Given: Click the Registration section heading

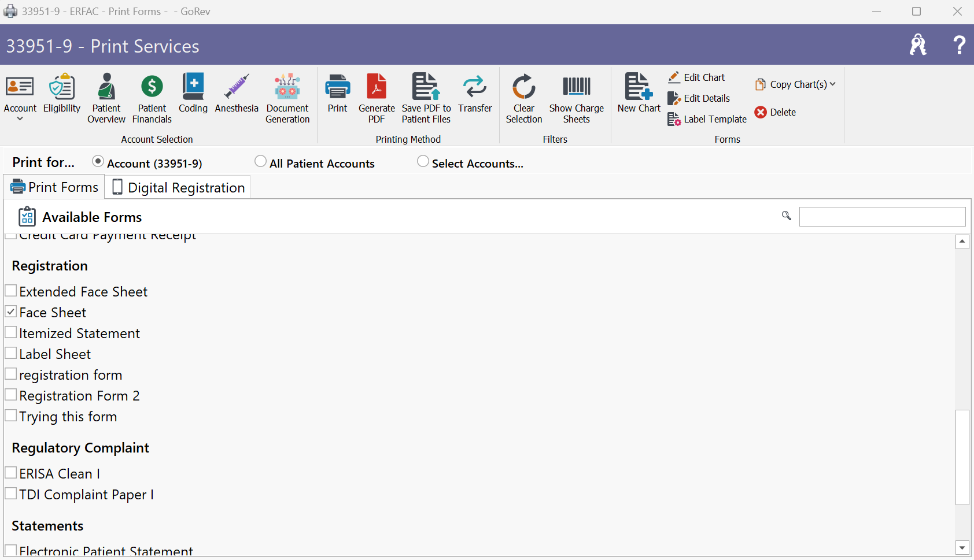Looking at the screenshot, I should pos(50,266).
